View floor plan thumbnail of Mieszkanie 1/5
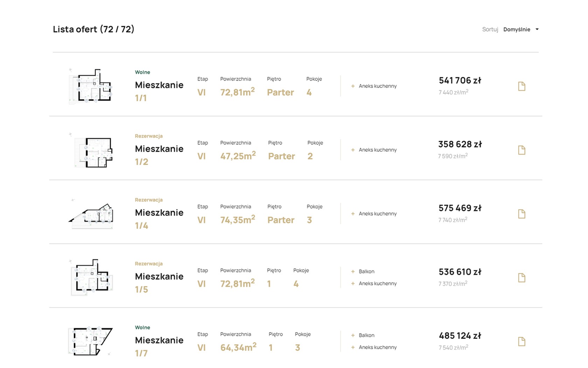The image size is (588, 368). pos(91,277)
